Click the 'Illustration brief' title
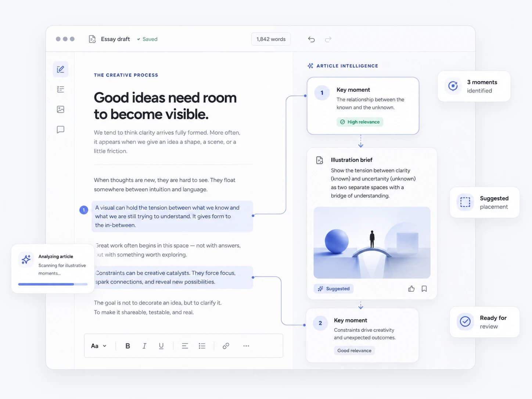The height and width of the screenshot is (399, 532). pos(352,160)
